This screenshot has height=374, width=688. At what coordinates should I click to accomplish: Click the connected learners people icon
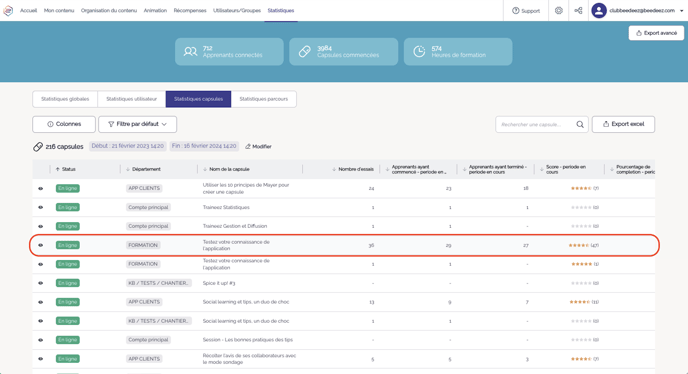tap(190, 52)
